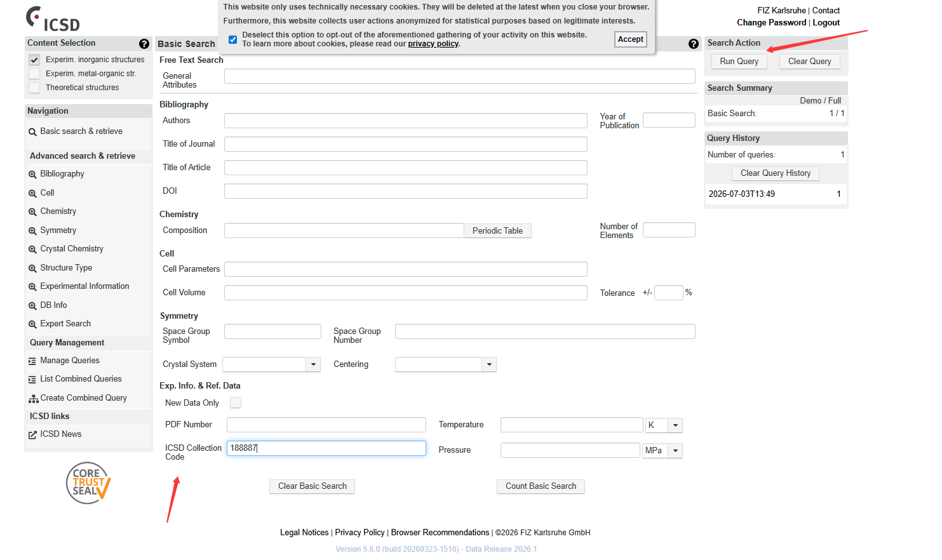Viewport: 942px width, 560px height.
Task: Click the Cell search icon
Action: 32,194
